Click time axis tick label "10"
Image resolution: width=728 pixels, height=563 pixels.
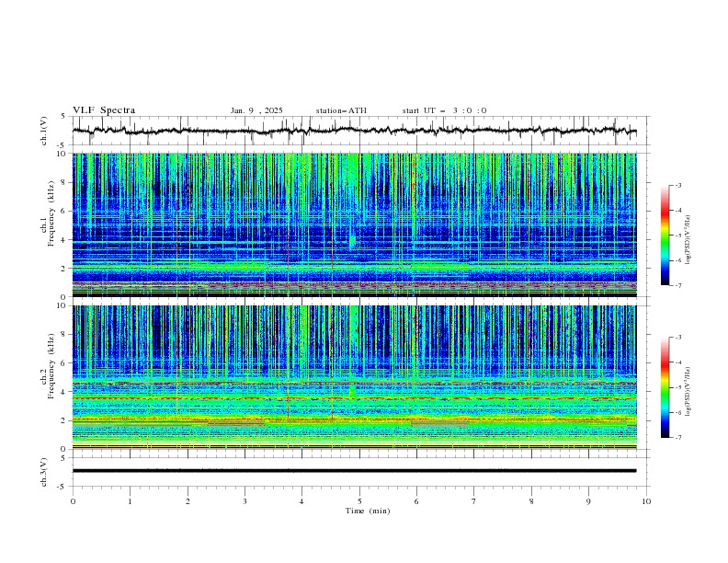pyautogui.click(x=646, y=501)
